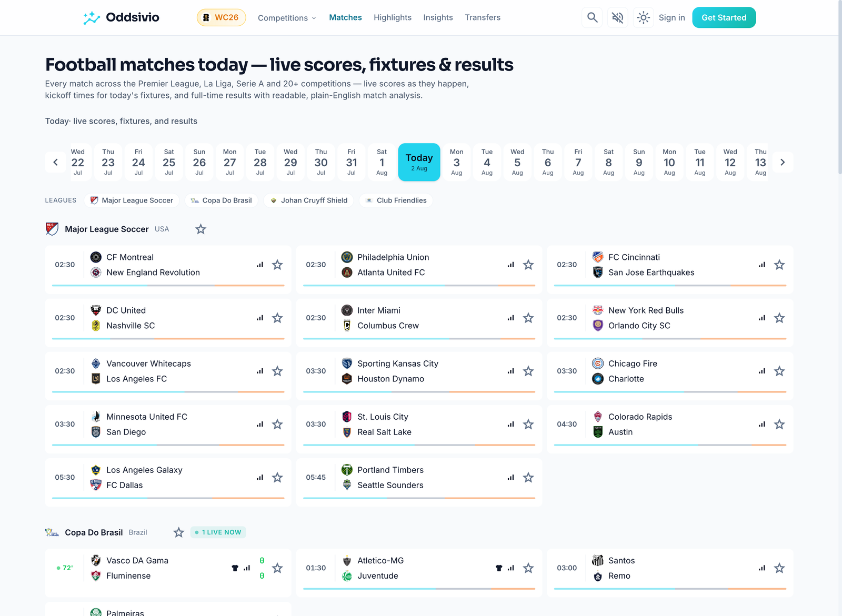Select Mon 3 Aug date

pos(456,162)
